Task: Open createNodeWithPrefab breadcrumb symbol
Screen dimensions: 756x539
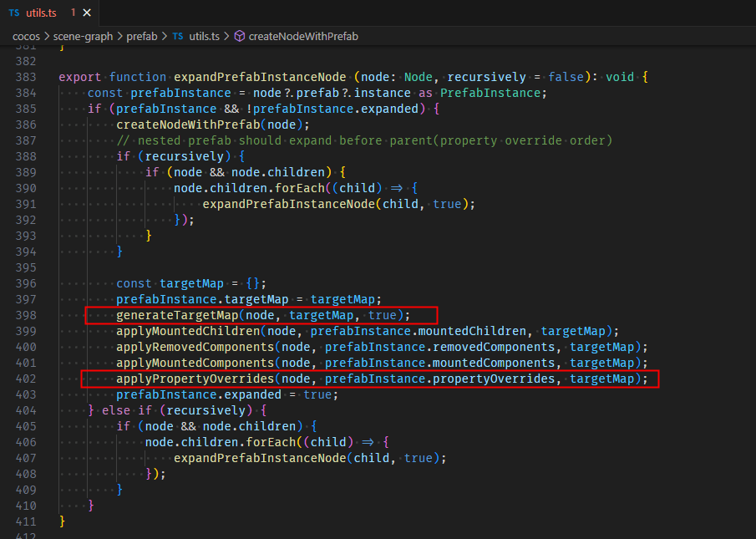Action: (x=303, y=37)
